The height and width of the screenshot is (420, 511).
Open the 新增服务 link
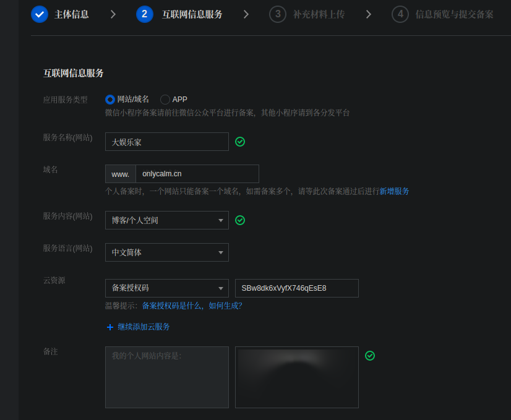394,191
